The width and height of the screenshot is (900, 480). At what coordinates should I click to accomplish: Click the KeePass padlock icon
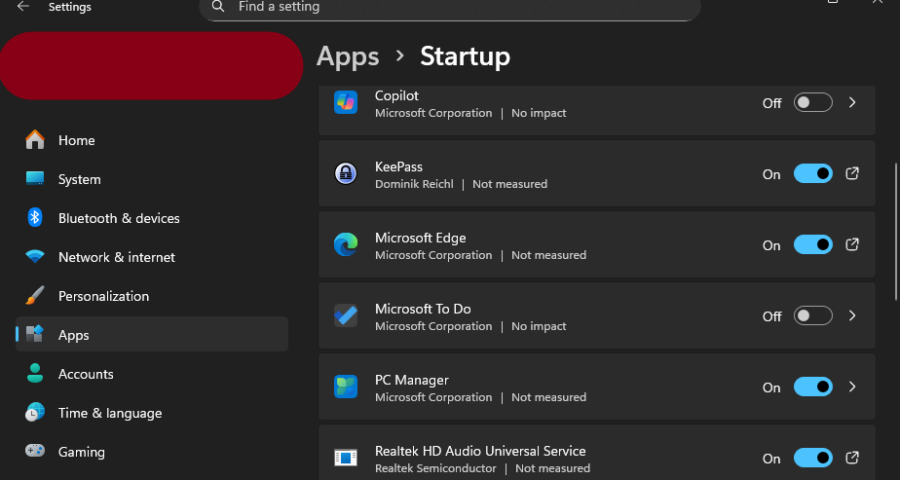click(346, 173)
